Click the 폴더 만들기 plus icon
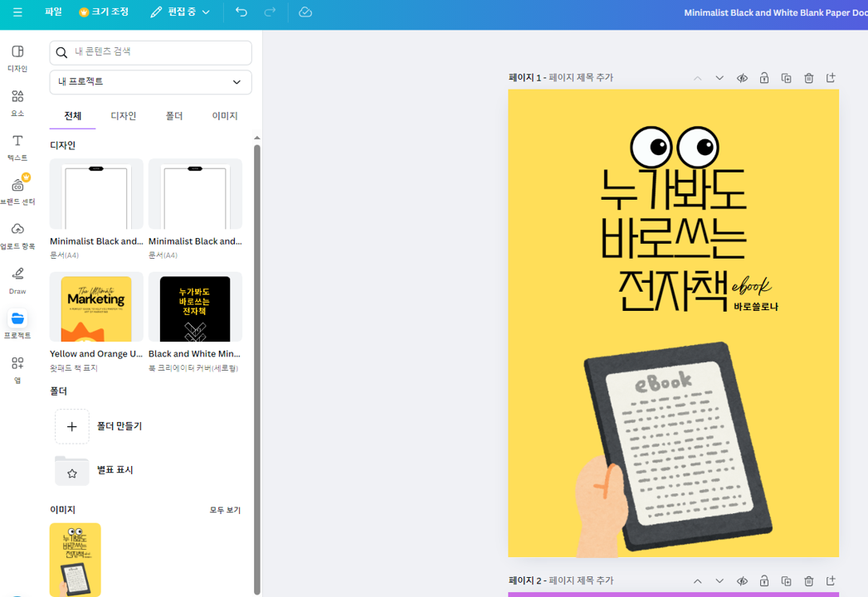This screenshot has width=868, height=597. pyautogui.click(x=72, y=426)
